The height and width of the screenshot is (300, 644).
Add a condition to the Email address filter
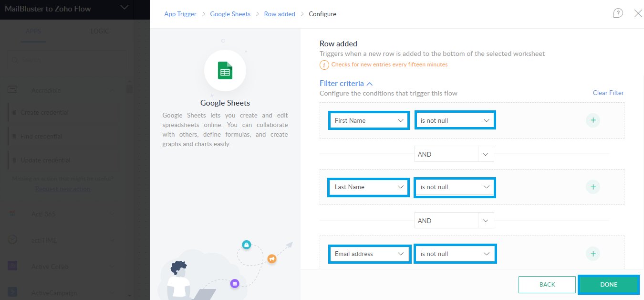click(x=592, y=254)
